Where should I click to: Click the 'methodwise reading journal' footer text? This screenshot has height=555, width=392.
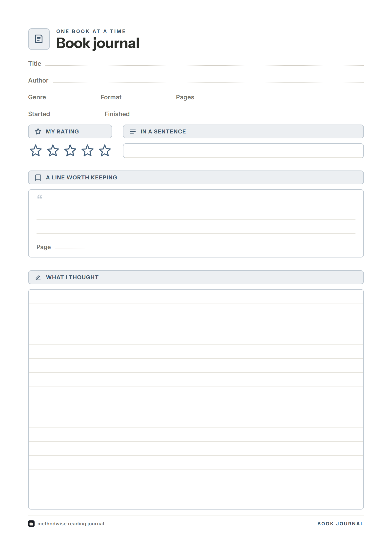coord(71,524)
